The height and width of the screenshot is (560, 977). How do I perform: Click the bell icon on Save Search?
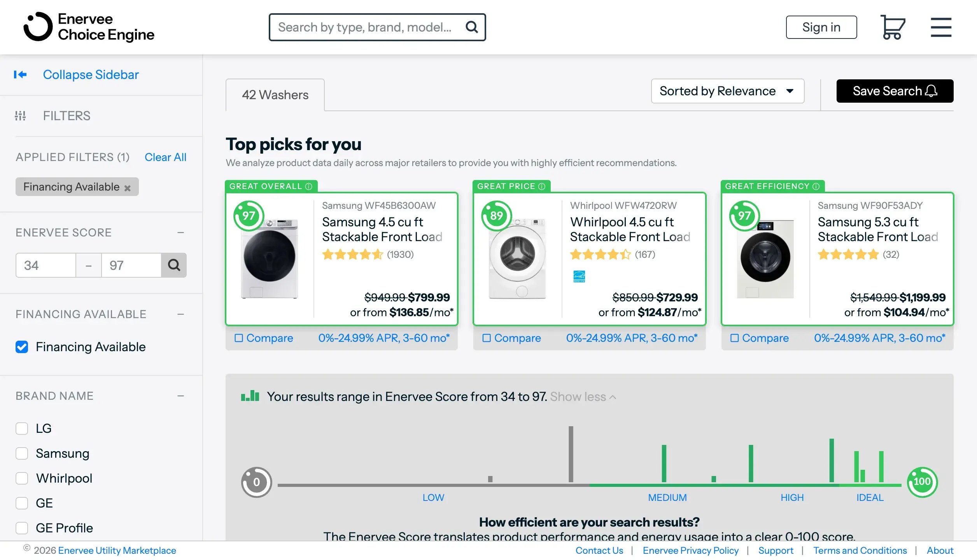click(931, 91)
